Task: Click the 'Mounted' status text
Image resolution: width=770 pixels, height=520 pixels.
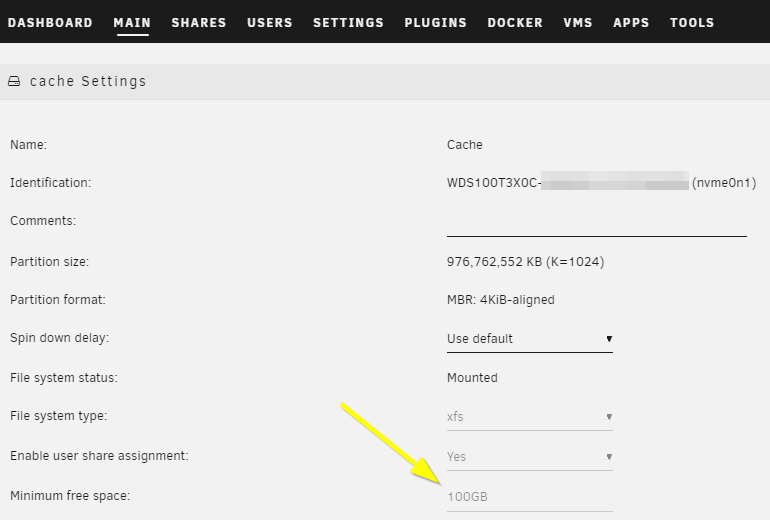Action: tap(472, 378)
